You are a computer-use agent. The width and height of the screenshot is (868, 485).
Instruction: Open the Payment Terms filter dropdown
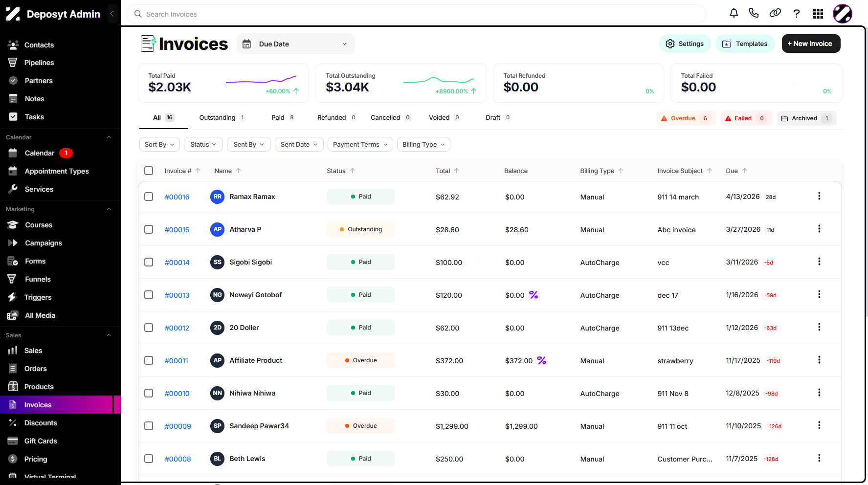[x=360, y=144]
